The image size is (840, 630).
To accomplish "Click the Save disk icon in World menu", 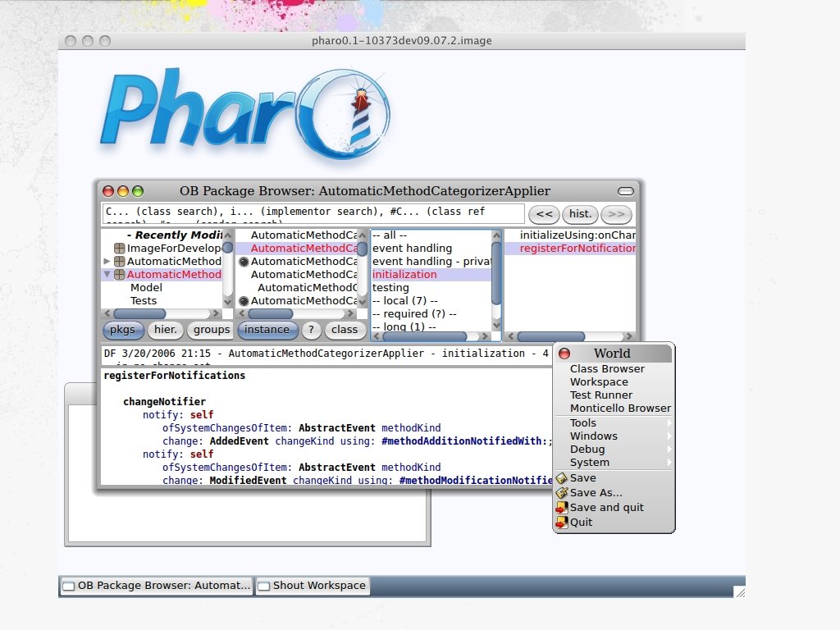I will pos(561,478).
